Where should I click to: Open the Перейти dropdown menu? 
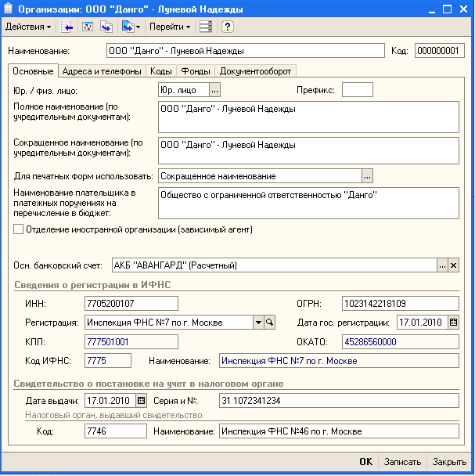point(170,27)
